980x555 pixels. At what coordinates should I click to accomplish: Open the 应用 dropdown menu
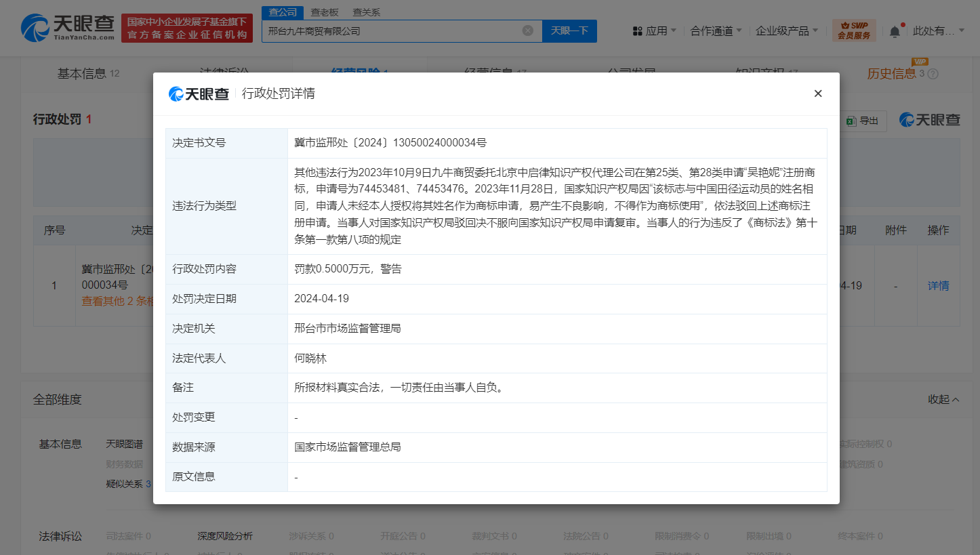pyautogui.click(x=654, y=30)
